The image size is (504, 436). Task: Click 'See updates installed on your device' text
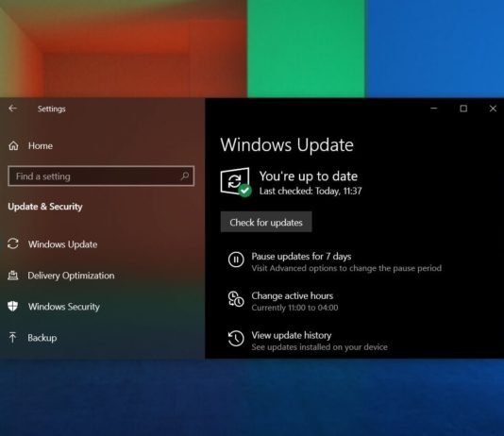click(x=320, y=347)
